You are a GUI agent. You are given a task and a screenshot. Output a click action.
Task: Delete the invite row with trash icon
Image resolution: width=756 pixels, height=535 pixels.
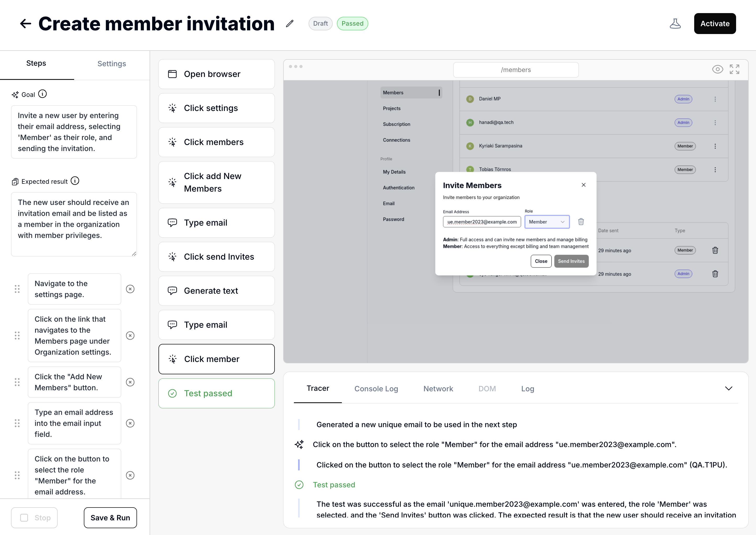581,222
